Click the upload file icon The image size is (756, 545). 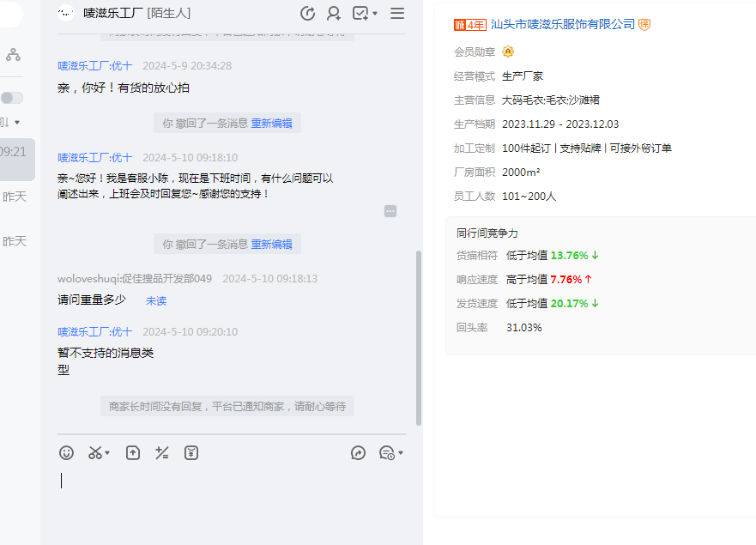tap(133, 453)
